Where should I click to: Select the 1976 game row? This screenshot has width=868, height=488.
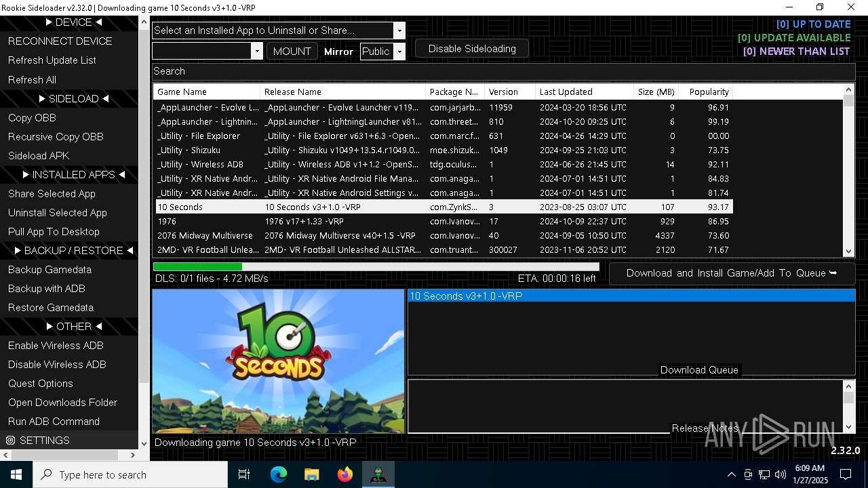[x=443, y=222]
